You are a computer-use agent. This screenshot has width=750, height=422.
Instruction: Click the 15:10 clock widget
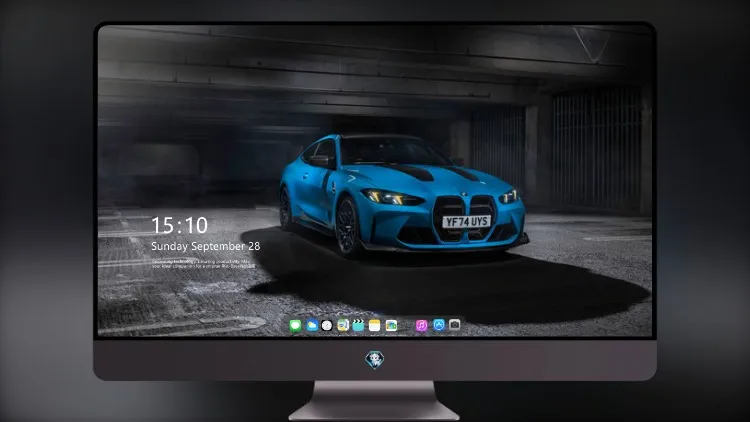179,225
